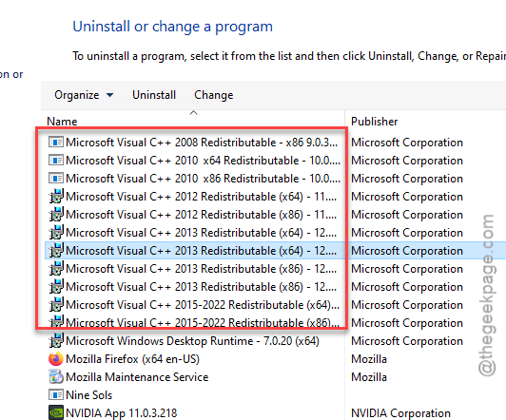The width and height of the screenshot is (506, 420).
Task: Click the Mozilla Maintenance Service icon
Action: tap(56, 377)
